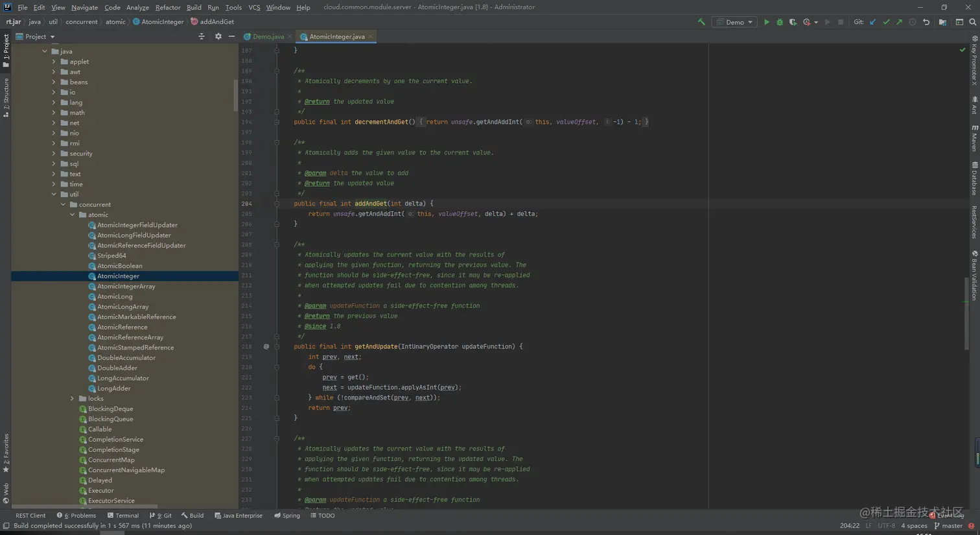Collapse the concurrent folder in project tree
Image resolution: width=980 pixels, height=535 pixels.
[x=63, y=205]
